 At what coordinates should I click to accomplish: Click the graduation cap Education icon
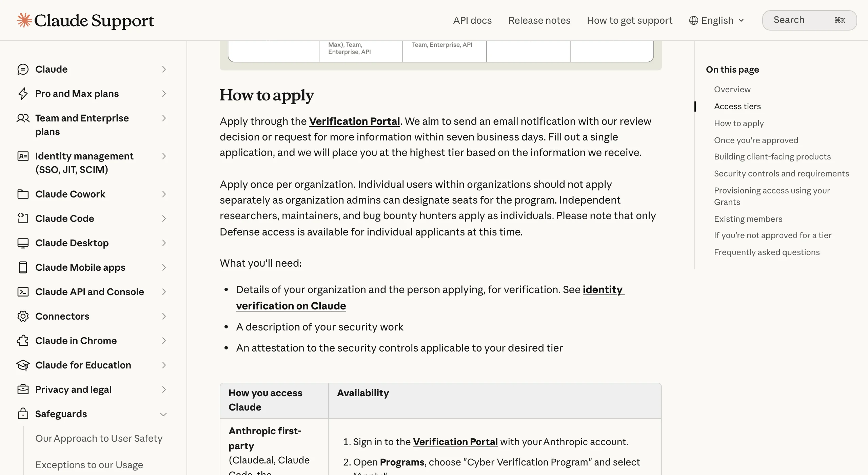(23, 365)
